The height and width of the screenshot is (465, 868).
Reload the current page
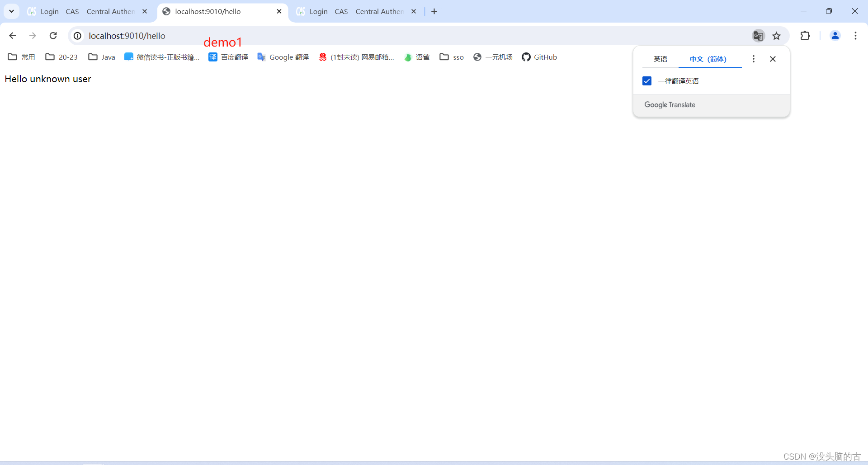53,36
